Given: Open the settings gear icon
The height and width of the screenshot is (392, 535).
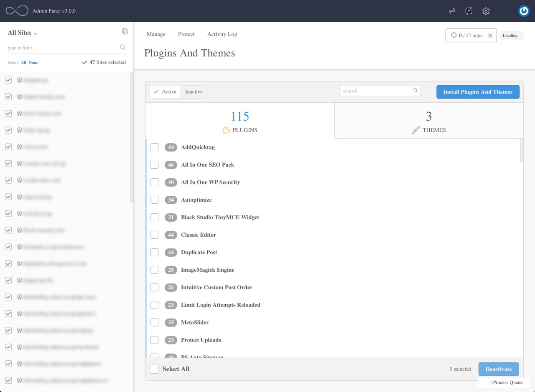Looking at the screenshot, I should click(486, 11).
